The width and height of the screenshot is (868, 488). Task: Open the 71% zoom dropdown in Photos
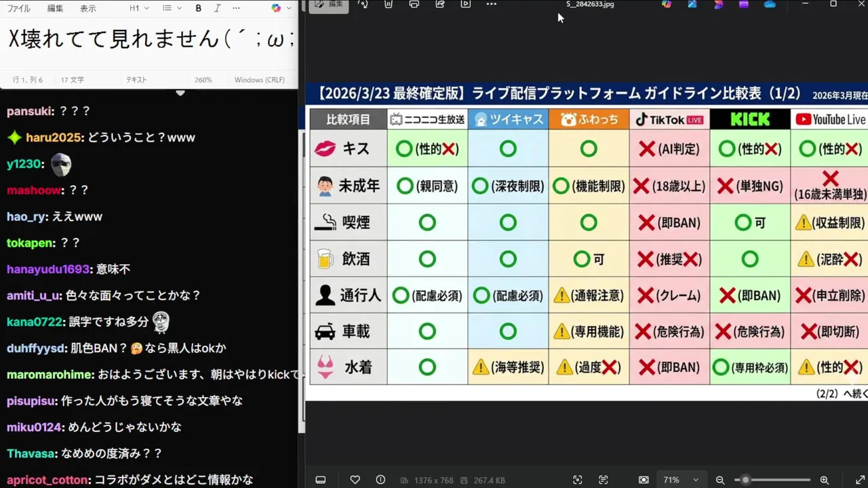click(681, 480)
